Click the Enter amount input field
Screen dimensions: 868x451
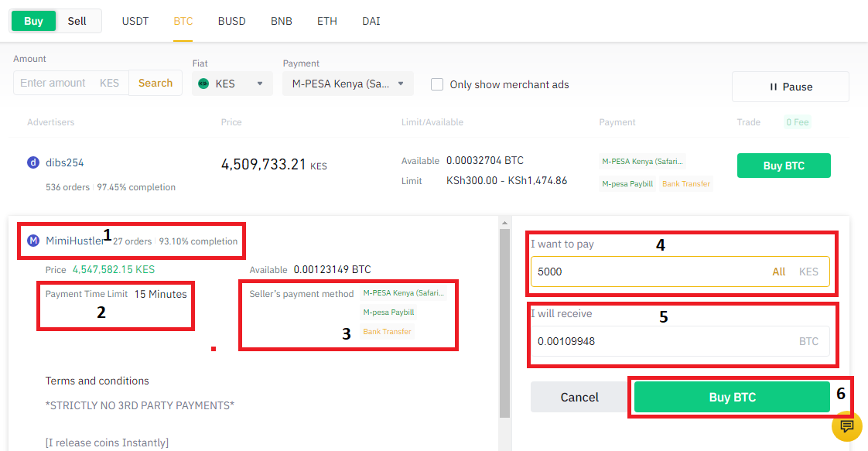(x=71, y=83)
